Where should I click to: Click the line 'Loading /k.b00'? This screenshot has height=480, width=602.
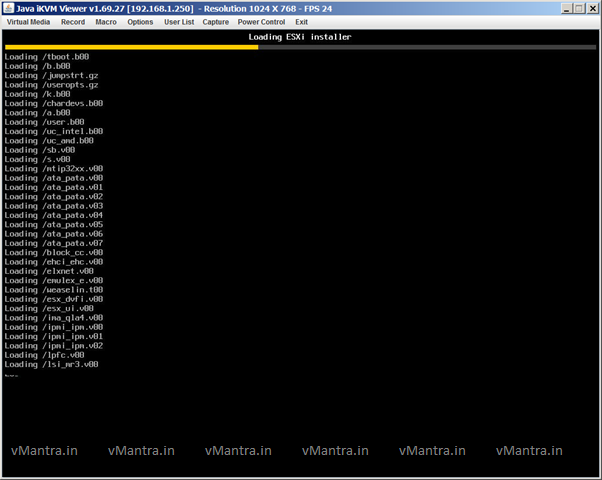tap(38, 94)
